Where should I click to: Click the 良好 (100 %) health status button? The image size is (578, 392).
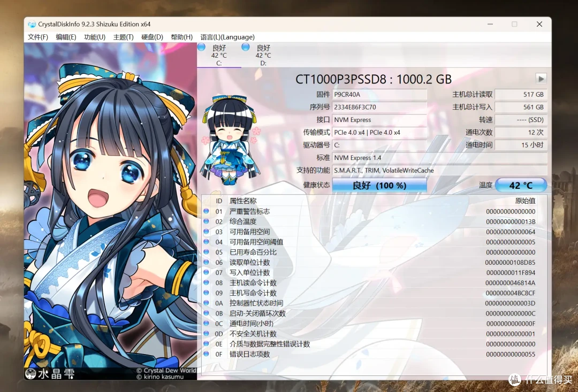(379, 186)
